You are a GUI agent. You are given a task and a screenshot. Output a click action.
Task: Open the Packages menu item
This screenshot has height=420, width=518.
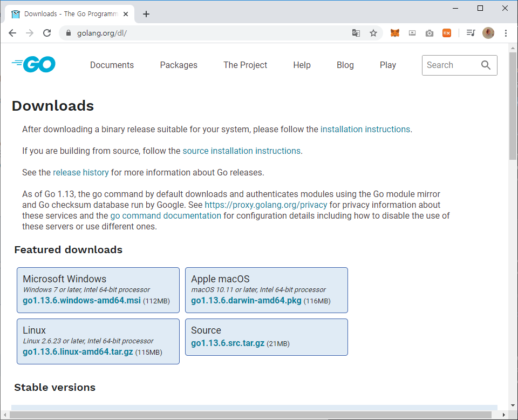[179, 65]
